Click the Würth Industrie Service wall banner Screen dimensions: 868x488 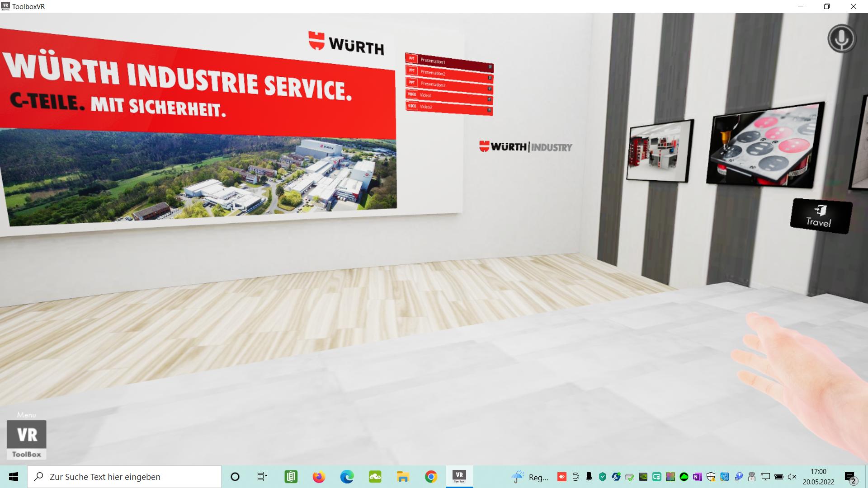[198, 127]
